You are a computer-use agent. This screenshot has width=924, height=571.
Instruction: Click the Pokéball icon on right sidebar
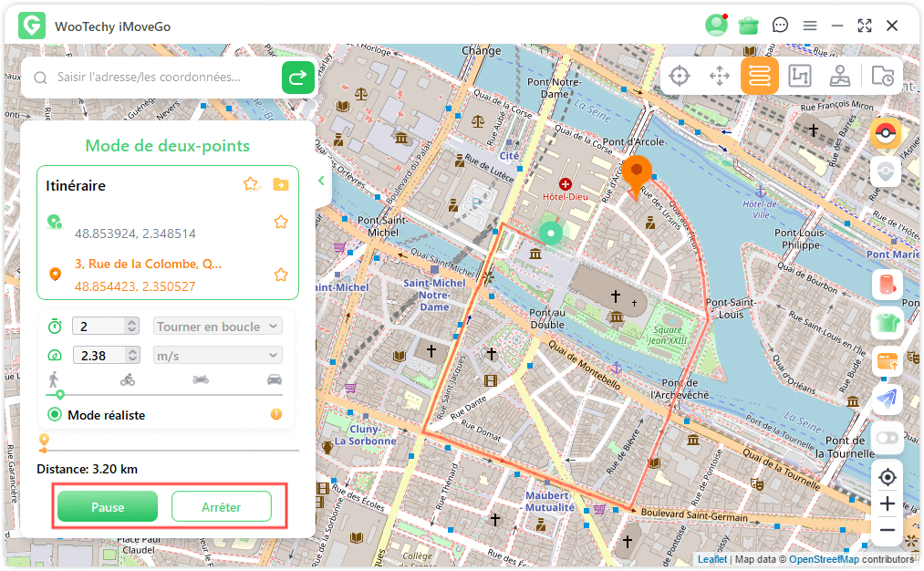tap(886, 134)
